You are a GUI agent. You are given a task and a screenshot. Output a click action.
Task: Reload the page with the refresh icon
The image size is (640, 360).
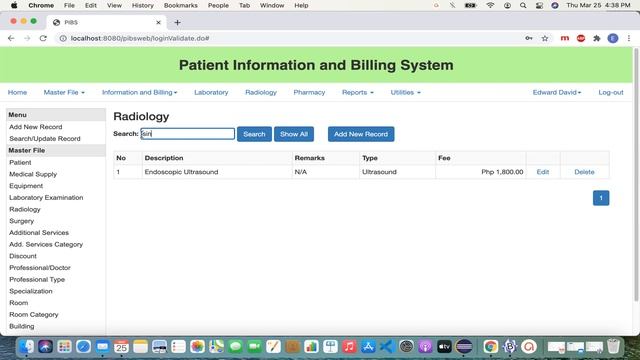click(x=43, y=38)
